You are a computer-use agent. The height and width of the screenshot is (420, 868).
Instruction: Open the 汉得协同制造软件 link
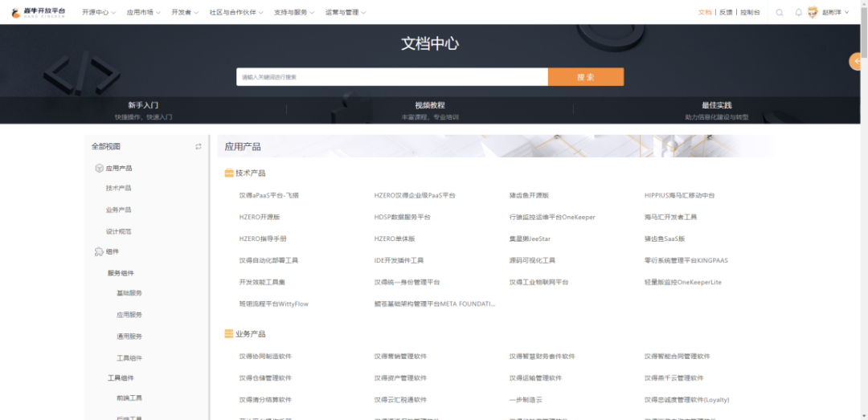(x=265, y=357)
